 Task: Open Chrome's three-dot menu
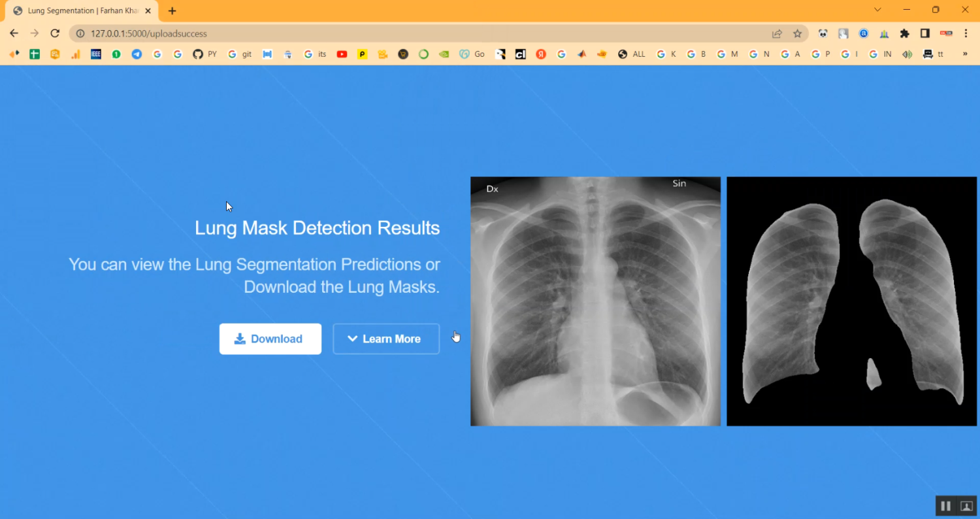(x=966, y=33)
